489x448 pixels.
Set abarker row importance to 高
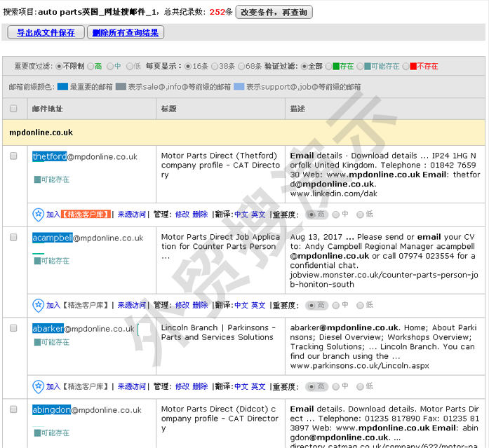click(x=311, y=386)
